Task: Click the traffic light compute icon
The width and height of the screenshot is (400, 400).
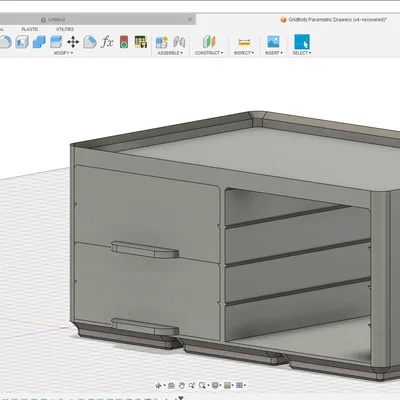Action: point(124,42)
